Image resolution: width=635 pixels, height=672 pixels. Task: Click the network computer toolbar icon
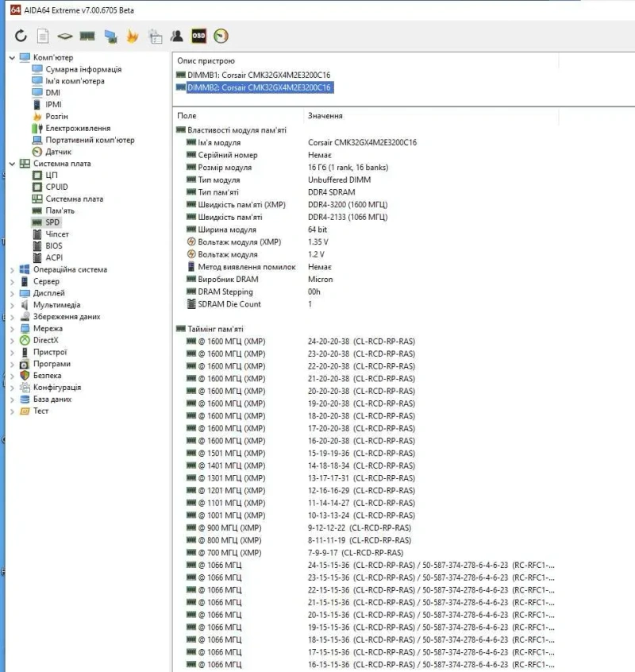111,37
